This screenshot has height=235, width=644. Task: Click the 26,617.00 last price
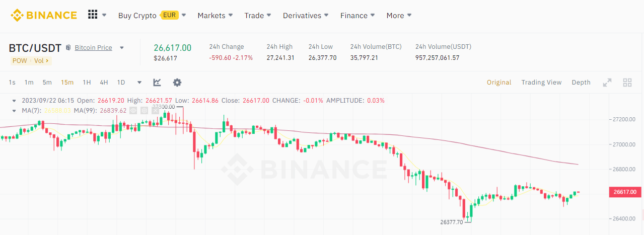173,48
